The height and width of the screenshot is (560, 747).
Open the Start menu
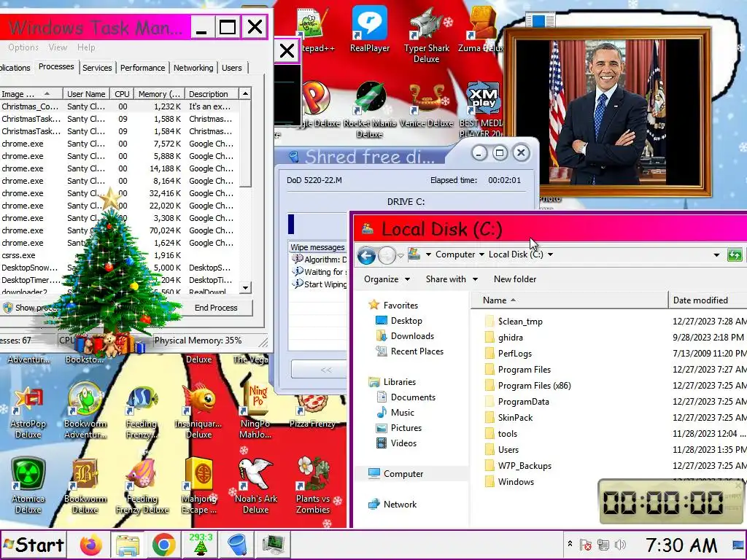pos(34,545)
